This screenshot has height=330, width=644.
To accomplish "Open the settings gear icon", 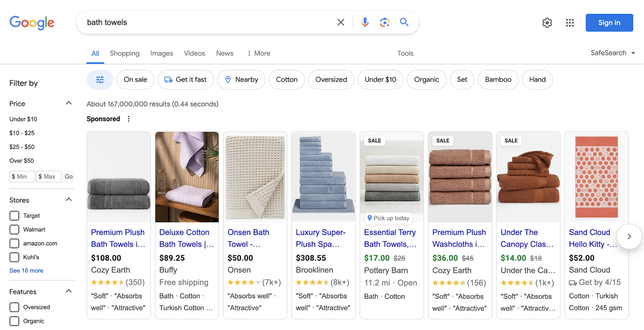I will click(547, 23).
